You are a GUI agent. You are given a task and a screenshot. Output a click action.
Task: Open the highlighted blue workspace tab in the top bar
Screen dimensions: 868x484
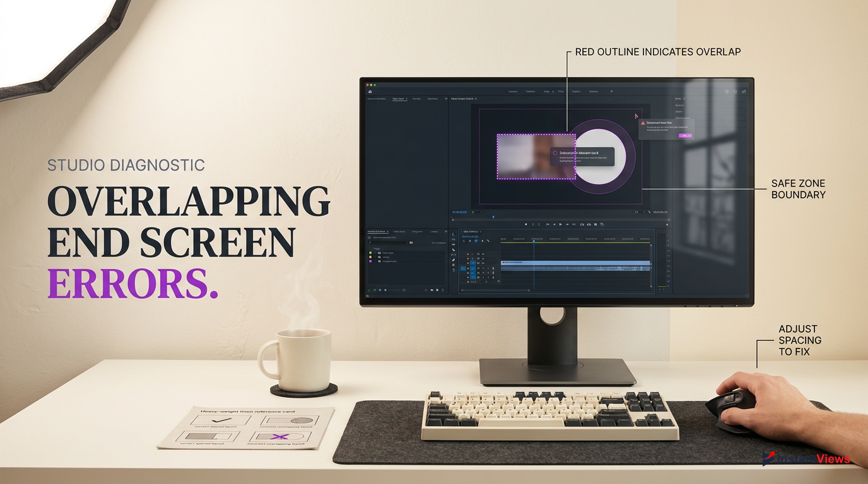point(561,91)
